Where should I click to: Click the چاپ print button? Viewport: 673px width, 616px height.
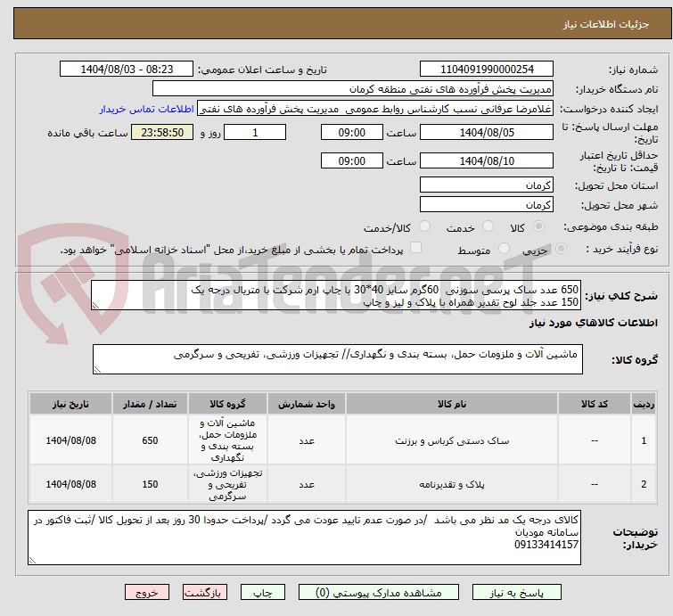coord(263,593)
